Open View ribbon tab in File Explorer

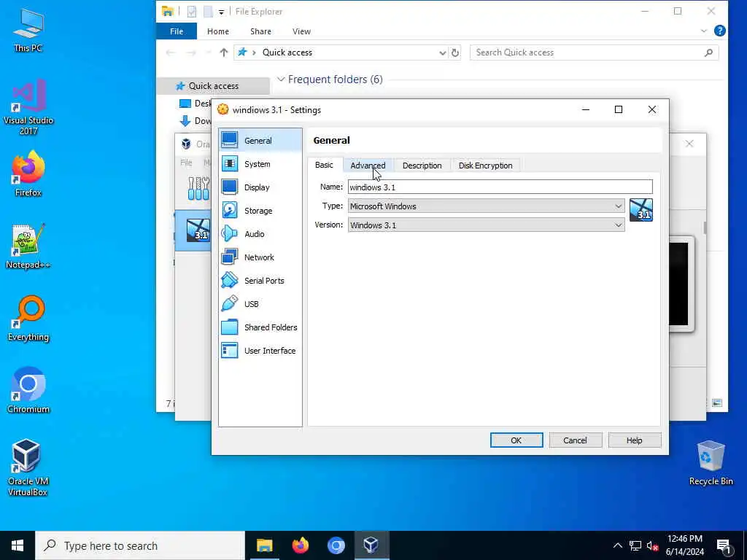pos(301,31)
